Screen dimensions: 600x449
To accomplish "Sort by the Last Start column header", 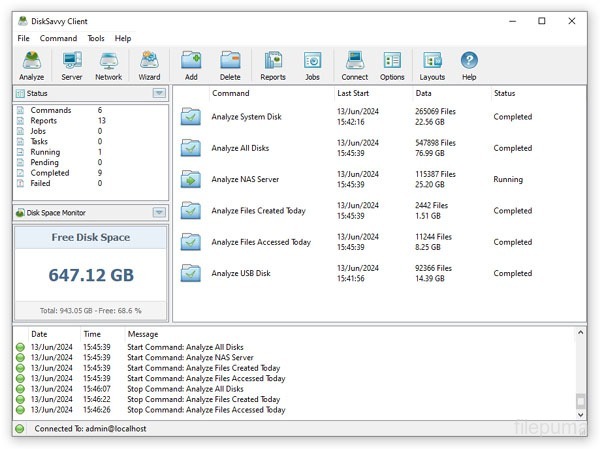I will pos(353,93).
